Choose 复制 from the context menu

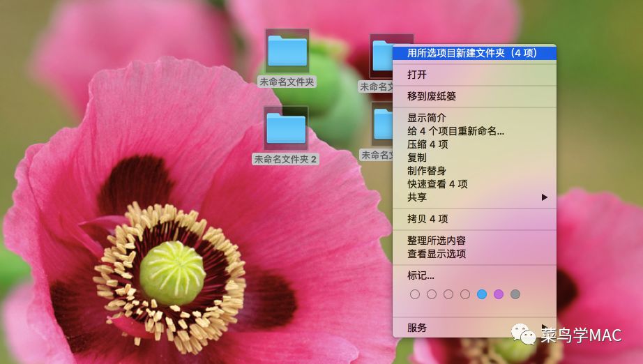474,158
